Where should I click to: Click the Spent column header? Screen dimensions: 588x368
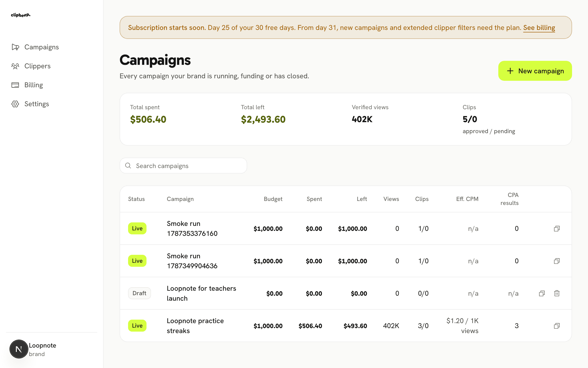pos(314,199)
